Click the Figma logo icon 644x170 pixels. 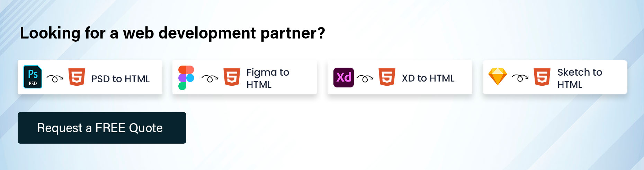[x=186, y=78]
